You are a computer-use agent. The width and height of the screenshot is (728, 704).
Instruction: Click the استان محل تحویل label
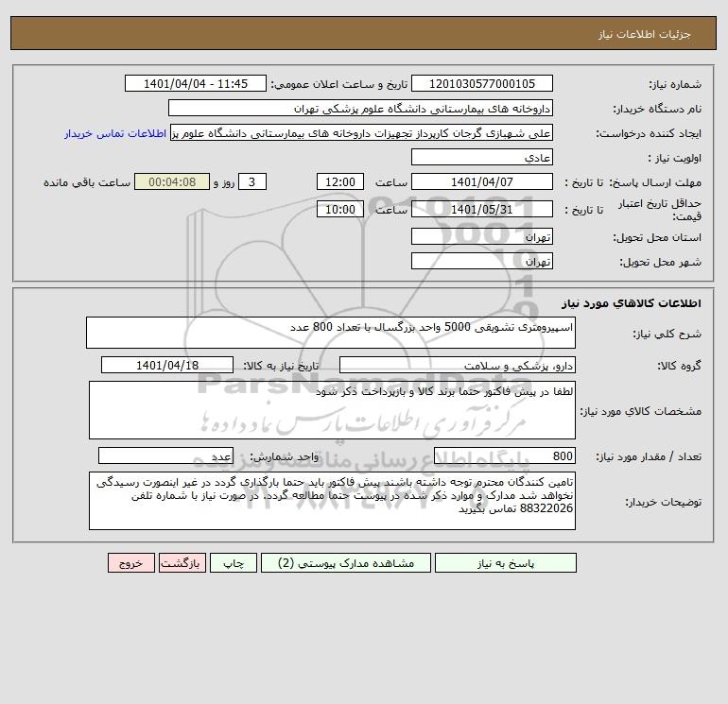click(657, 237)
